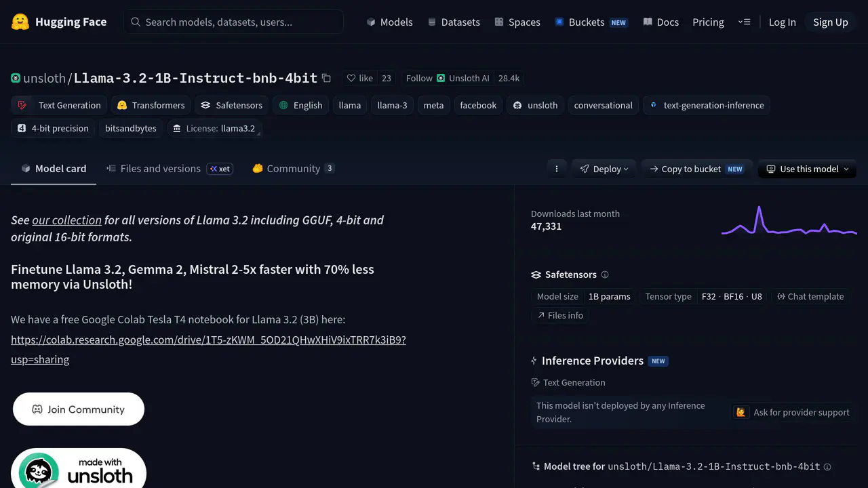Image resolution: width=868 pixels, height=488 pixels.
Task: Click the downloads sparkline chart
Action: point(789,221)
